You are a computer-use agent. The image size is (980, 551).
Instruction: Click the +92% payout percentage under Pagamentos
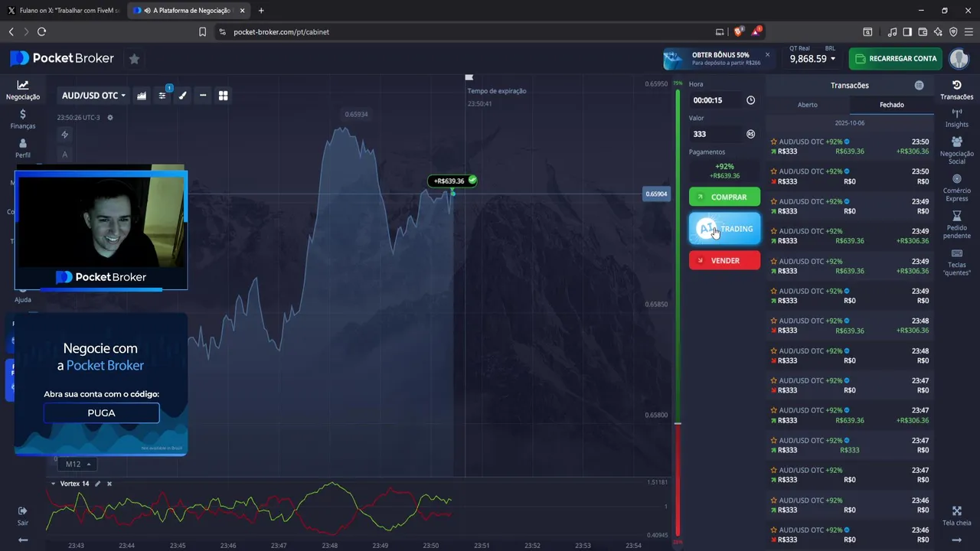pyautogui.click(x=724, y=166)
